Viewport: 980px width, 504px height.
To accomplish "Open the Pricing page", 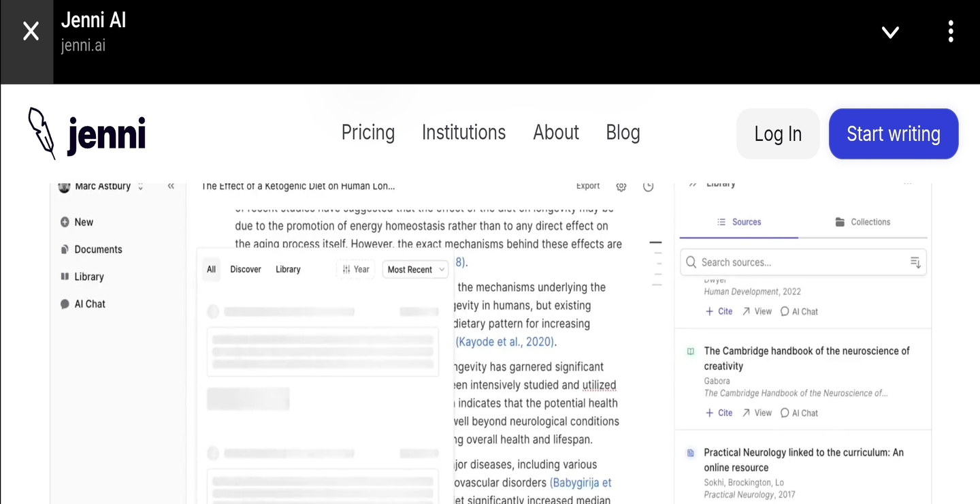I will pyautogui.click(x=368, y=133).
